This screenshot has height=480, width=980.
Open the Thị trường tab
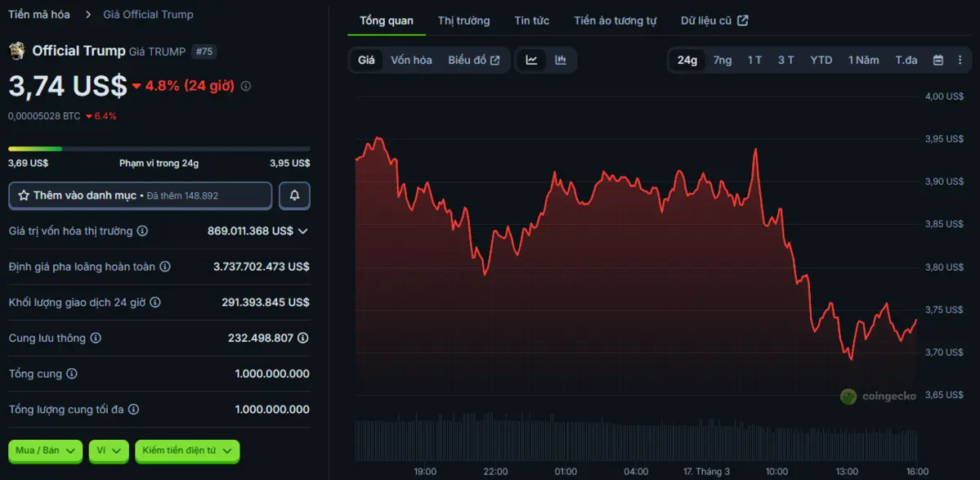click(463, 20)
